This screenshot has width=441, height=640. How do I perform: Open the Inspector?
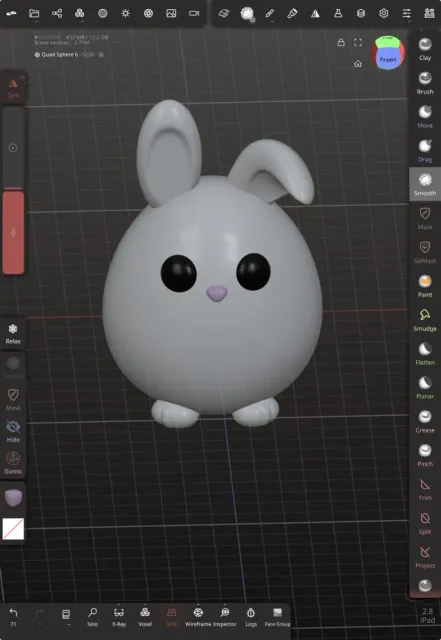[225, 616]
